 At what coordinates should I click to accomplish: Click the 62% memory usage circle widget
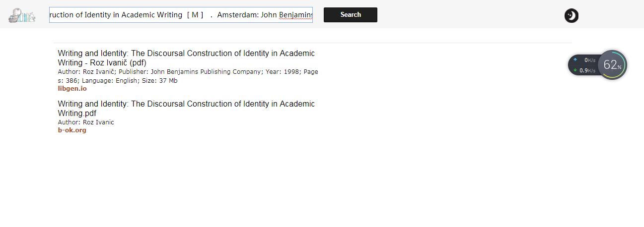coord(612,65)
